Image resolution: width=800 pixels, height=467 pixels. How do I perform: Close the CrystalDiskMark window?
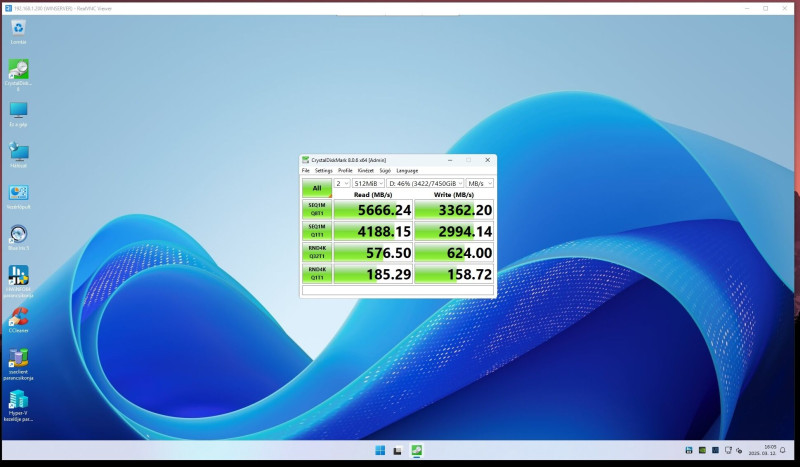[x=487, y=160]
